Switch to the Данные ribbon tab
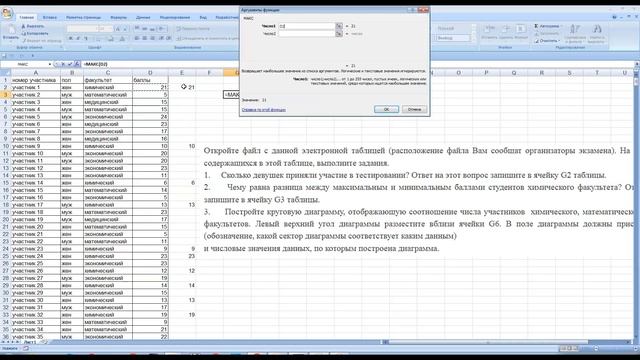The image size is (640, 360). point(143,18)
